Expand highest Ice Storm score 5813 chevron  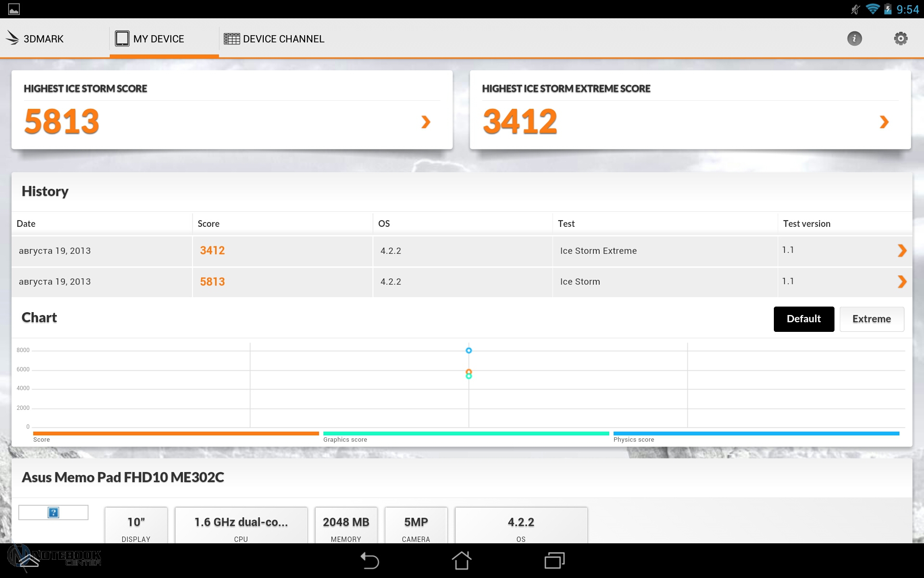tap(425, 122)
